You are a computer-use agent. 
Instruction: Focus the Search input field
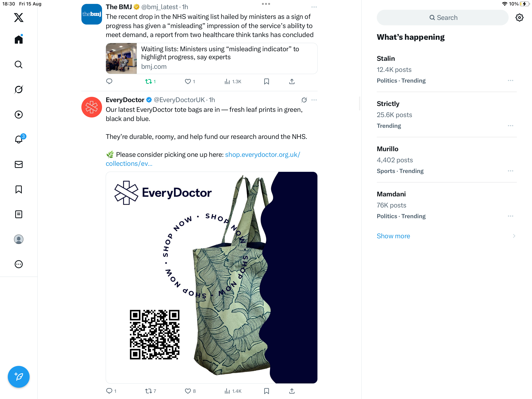[x=443, y=18]
